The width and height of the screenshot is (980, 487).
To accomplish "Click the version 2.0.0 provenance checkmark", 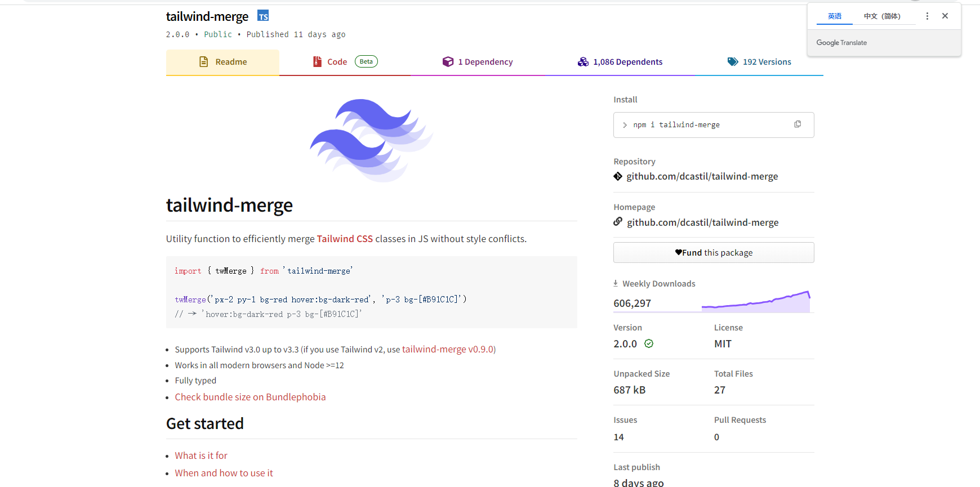I will 649,343.
